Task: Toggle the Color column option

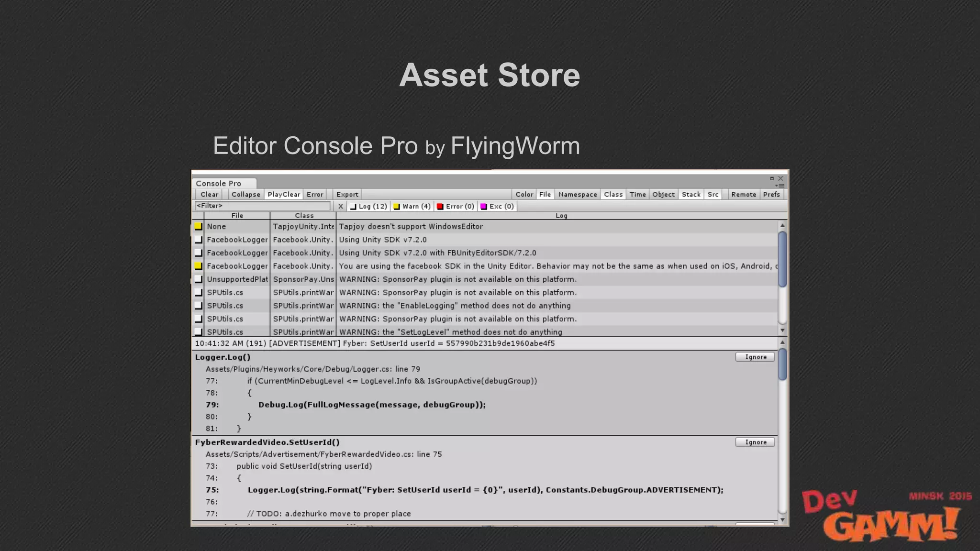Action: (x=524, y=194)
